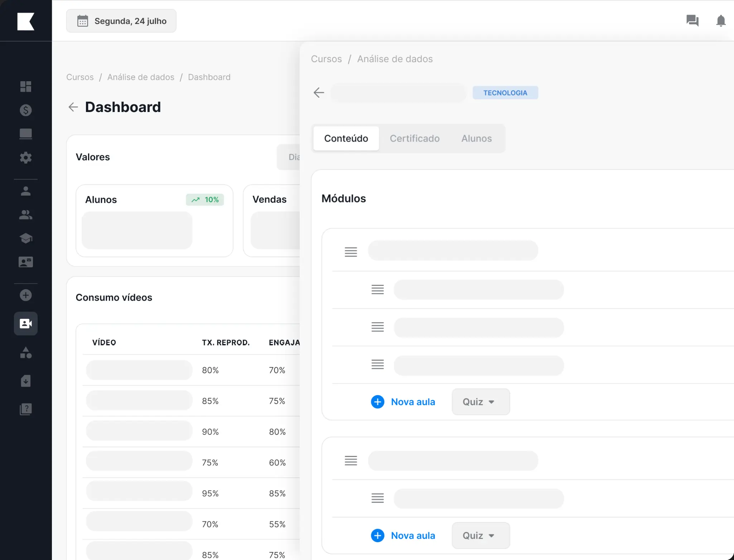Screen dimensions: 734x560
Task: Open the Cursos breadcrumb link
Action: [326, 59]
